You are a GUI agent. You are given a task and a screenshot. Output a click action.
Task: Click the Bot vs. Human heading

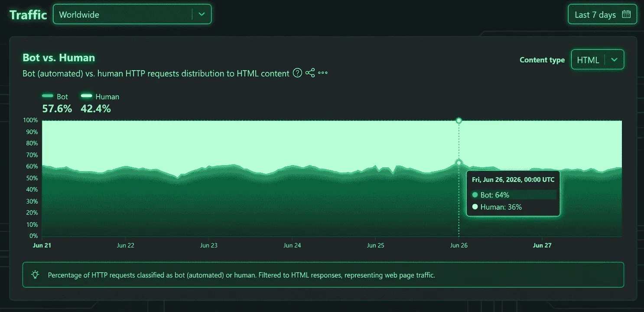point(59,58)
